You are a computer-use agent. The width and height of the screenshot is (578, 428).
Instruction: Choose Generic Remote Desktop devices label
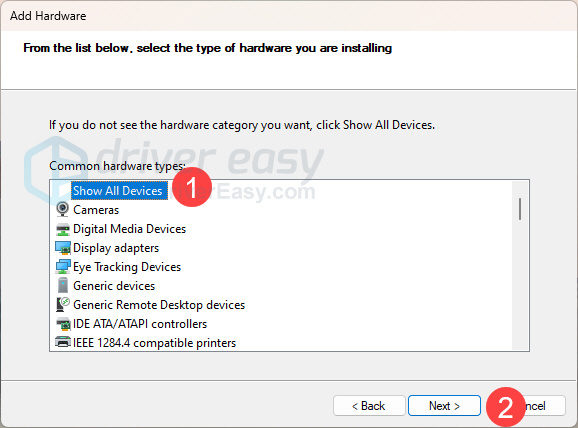(x=159, y=305)
